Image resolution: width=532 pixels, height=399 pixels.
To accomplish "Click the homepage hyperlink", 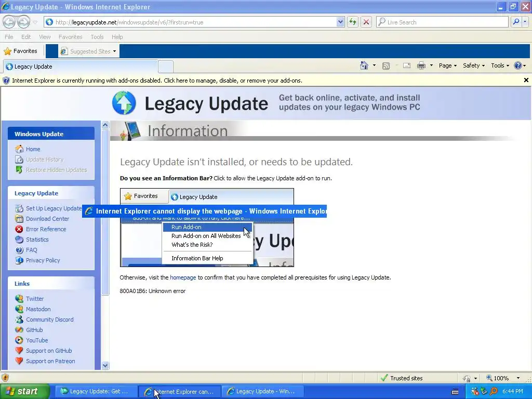I will [x=183, y=277].
